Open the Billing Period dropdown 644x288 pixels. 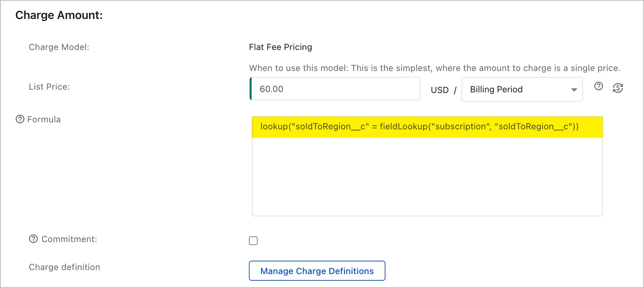click(522, 89)
